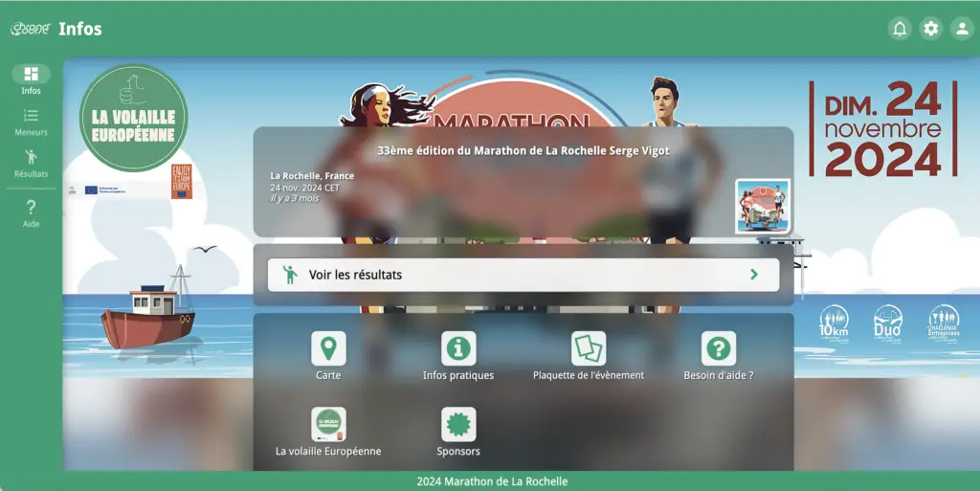Click the 24 nov. 2024 CET date text

(304, 188)
